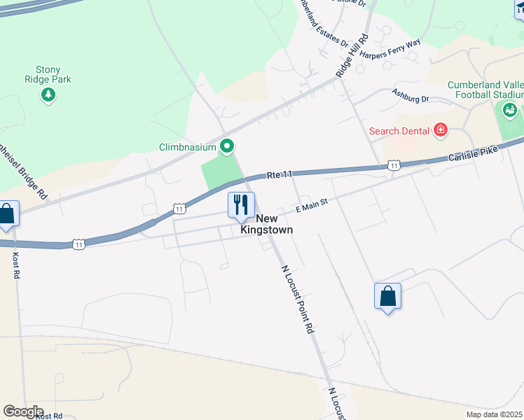Click the Route 11 shield on Carlisle Pike

click(394, 165)
